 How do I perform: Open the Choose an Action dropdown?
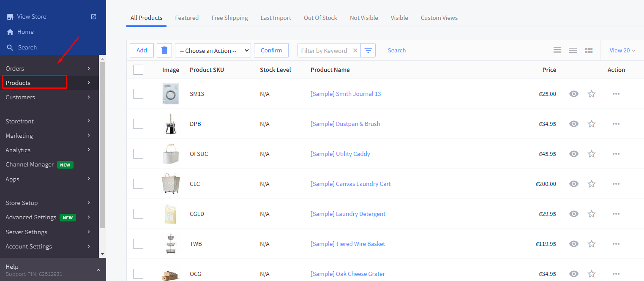click(x=213, y=50)
